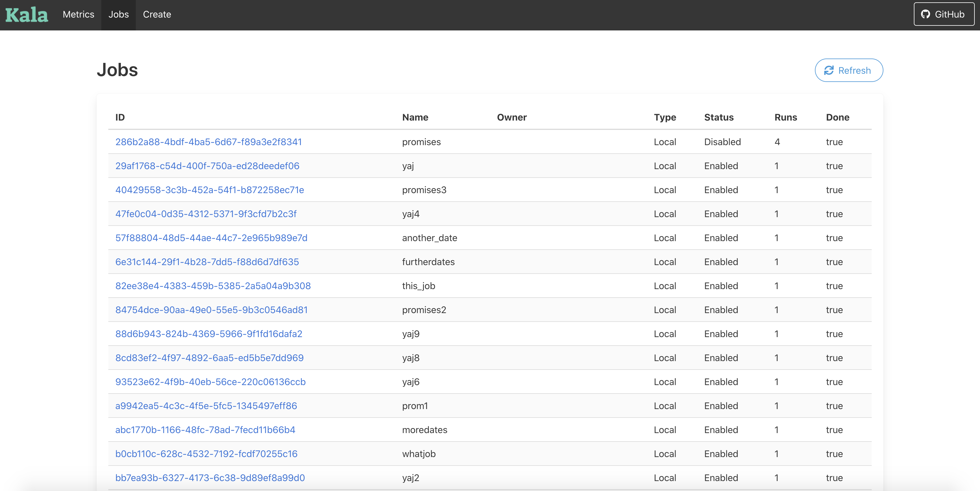
Task: Click the GitHub octocat icon
Action: [925, 14]
